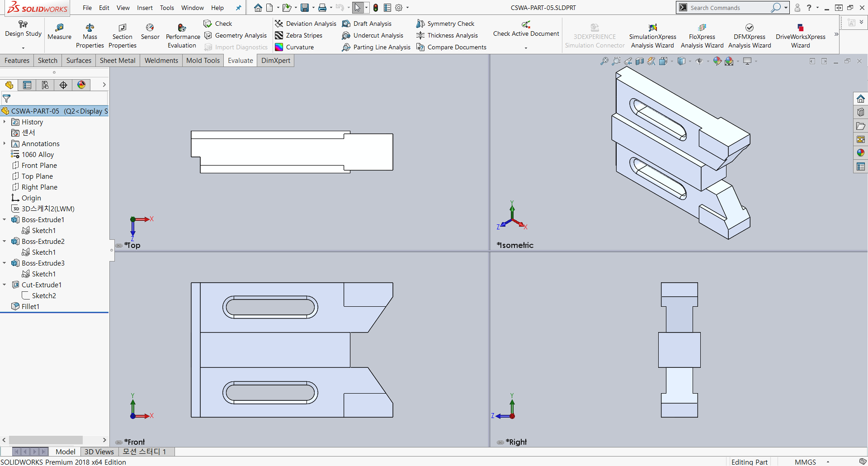Click Zoom to Area icon
868x466 pixels.
pos(616,61)
